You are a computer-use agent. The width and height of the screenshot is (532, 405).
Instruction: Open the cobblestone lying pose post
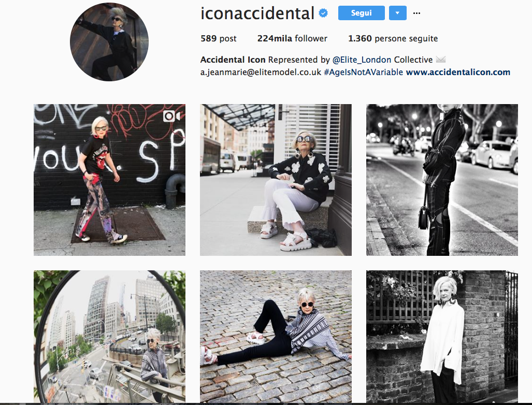click(276, 337)
